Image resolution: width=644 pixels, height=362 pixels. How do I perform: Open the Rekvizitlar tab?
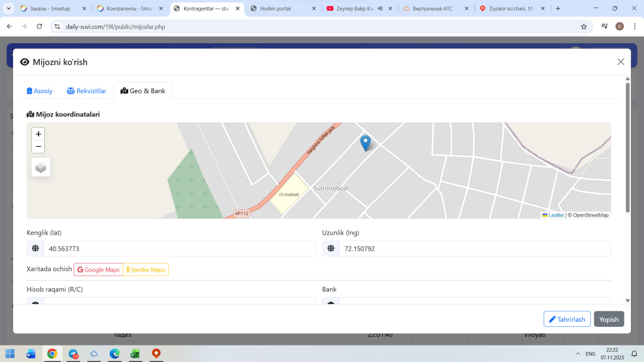[87, 91]
